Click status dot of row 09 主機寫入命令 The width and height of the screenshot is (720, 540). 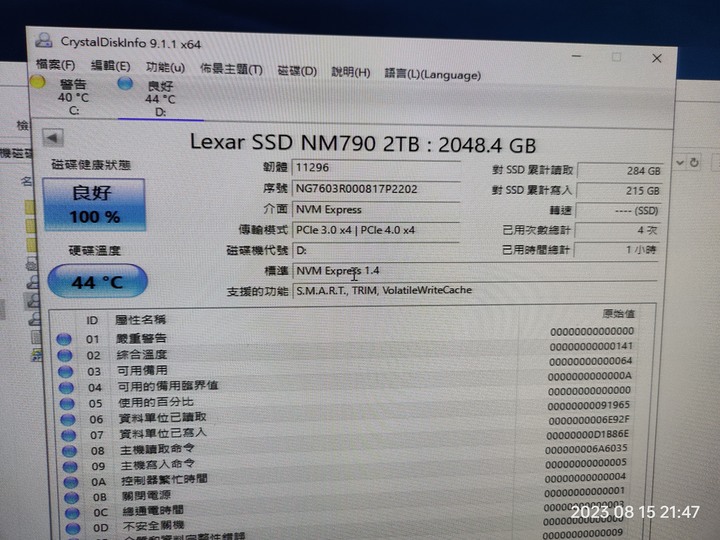coord(70,467)
